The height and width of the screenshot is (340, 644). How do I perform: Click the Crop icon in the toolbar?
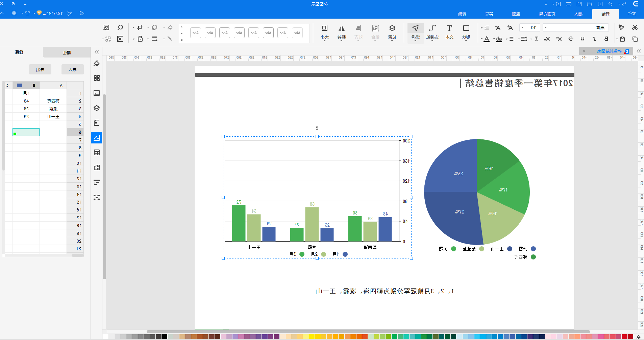click(140, 27)
